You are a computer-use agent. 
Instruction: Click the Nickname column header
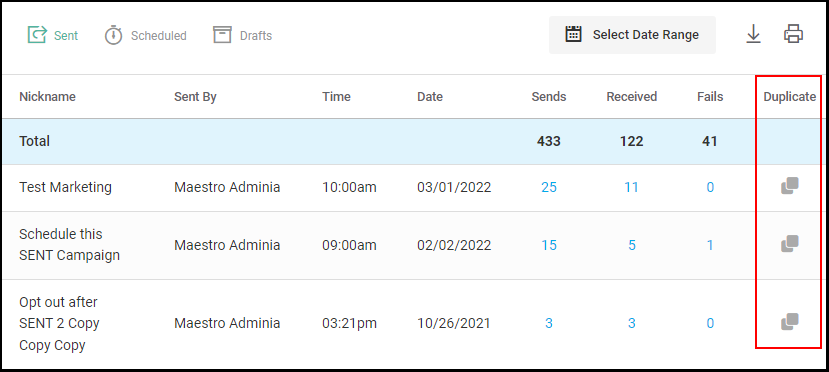(47, 97)
